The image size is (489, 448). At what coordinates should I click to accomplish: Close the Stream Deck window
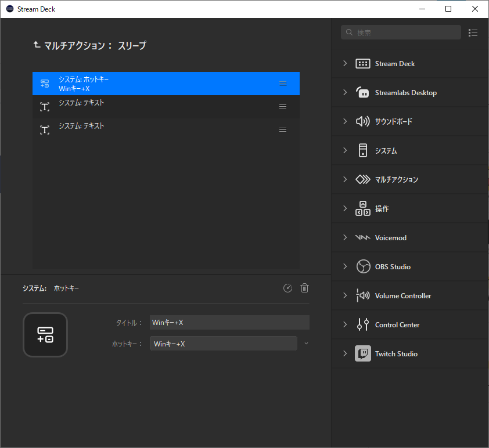click(x=474, y=9)
